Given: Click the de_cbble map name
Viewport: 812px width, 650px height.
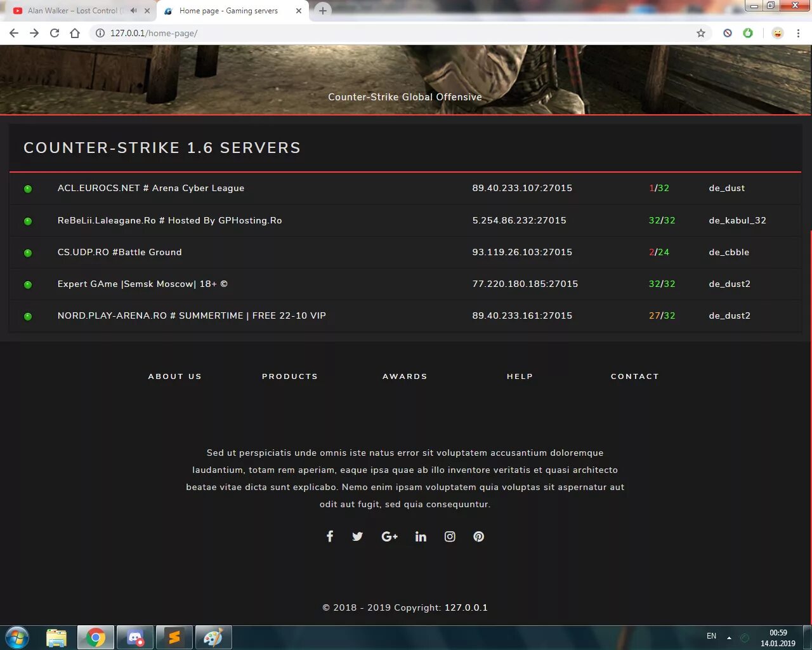Looking at the screenshot, I should point(729,252).
